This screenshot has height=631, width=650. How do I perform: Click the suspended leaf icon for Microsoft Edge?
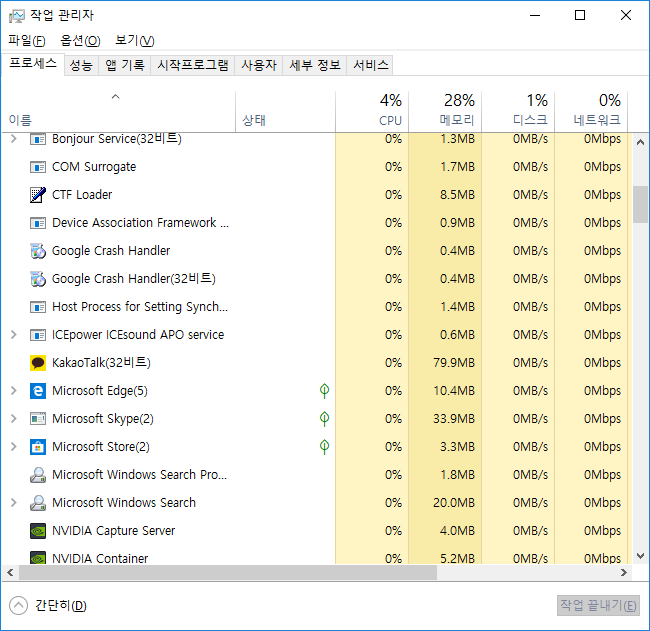tap(324, 391)
